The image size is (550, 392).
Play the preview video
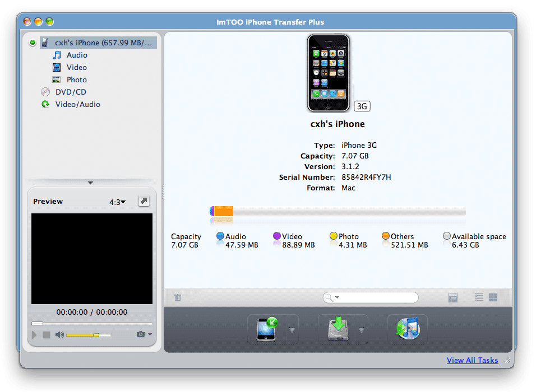pos(34,335)
